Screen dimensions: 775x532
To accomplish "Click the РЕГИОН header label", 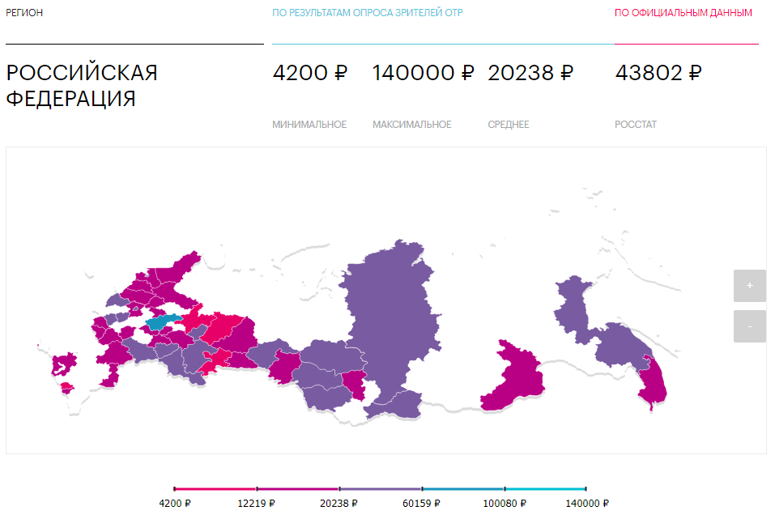I will coord(25,13).
